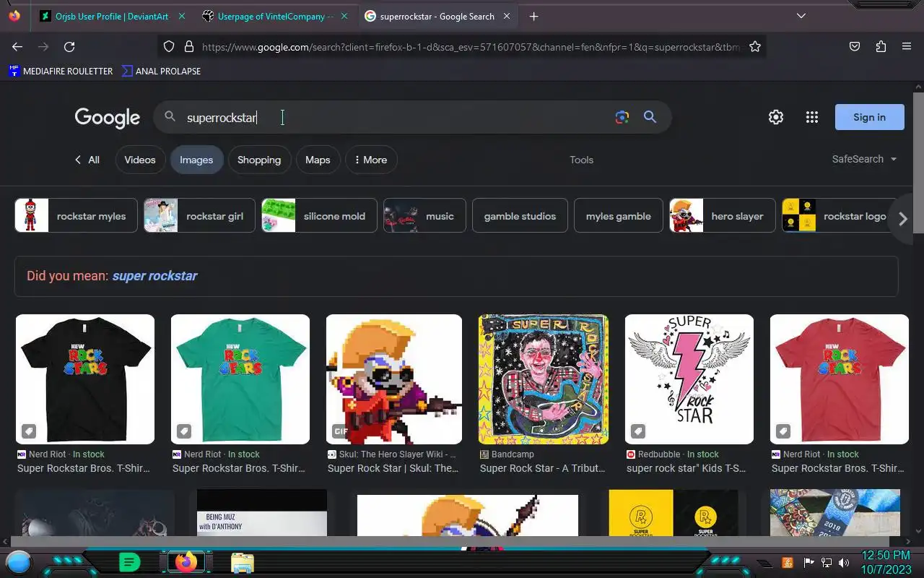The height and width of the screenshot is (578, 924).
Task: Click the volume speaker tray icon
Action: click(844, 562)
